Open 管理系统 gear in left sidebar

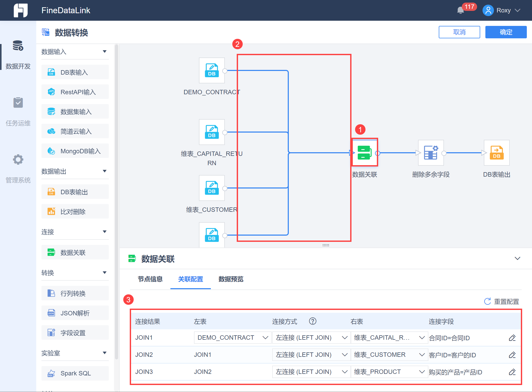tap(18, 159)
